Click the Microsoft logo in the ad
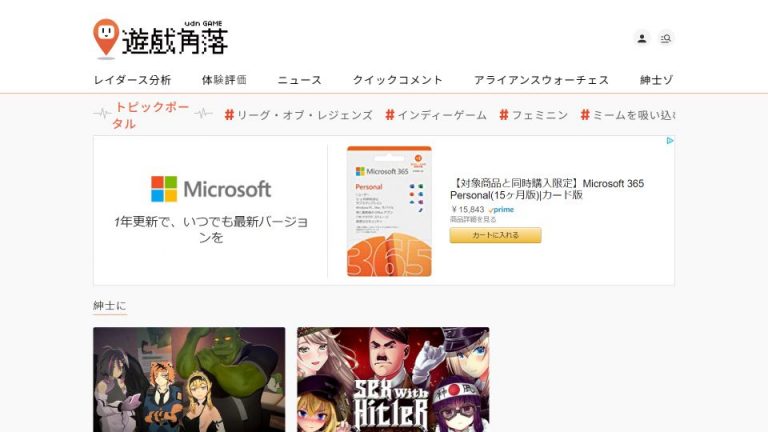The image size is (768, 432). point(211,189)
